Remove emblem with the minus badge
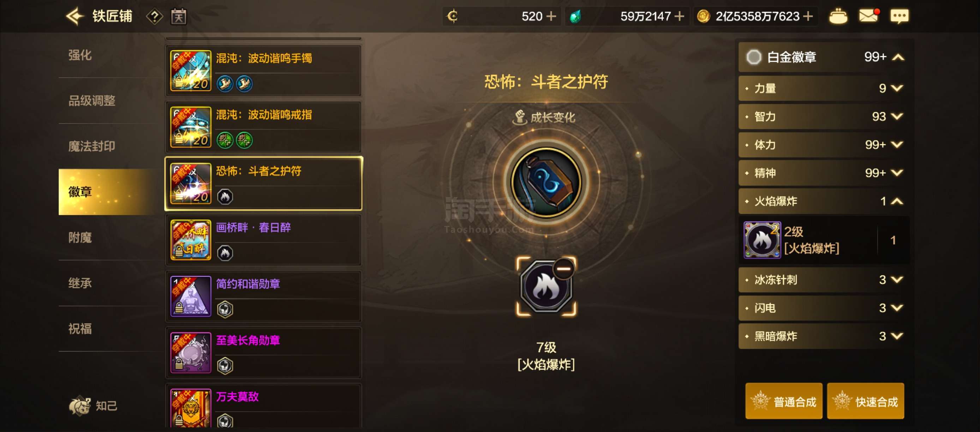Viewport: 980px width, 432px height. coord(563,269)
